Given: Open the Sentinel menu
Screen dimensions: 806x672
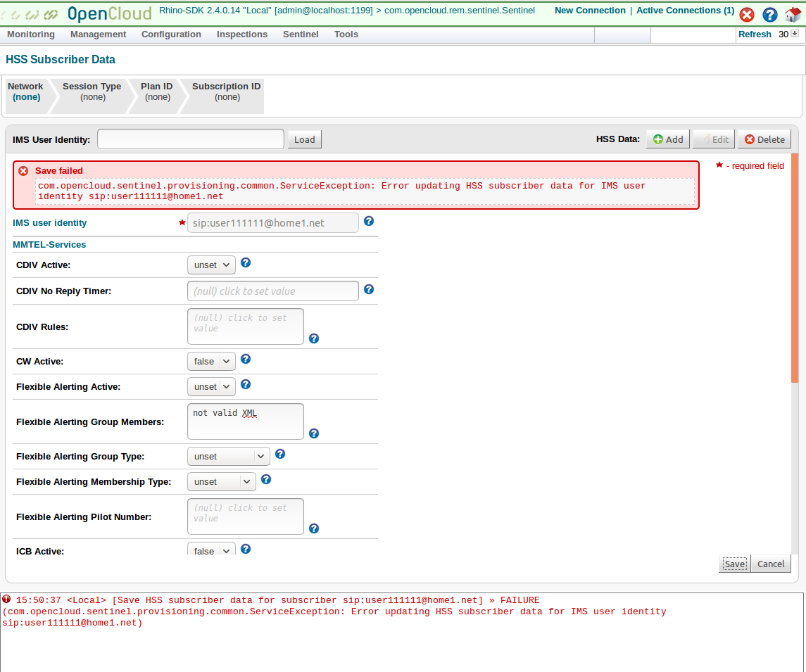Looking at the screenshot, I should 301,34.
